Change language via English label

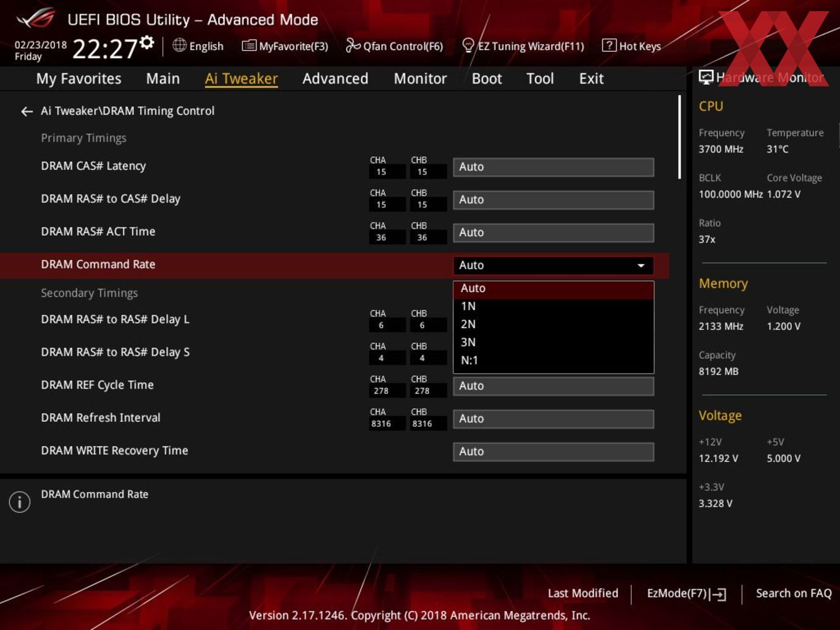point(206,46)
